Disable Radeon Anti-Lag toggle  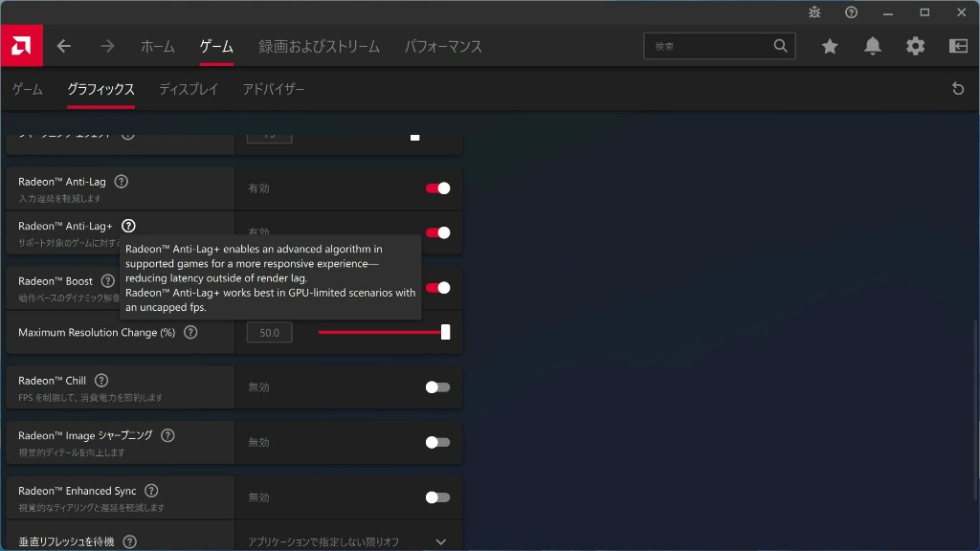(x=437, y=188)
